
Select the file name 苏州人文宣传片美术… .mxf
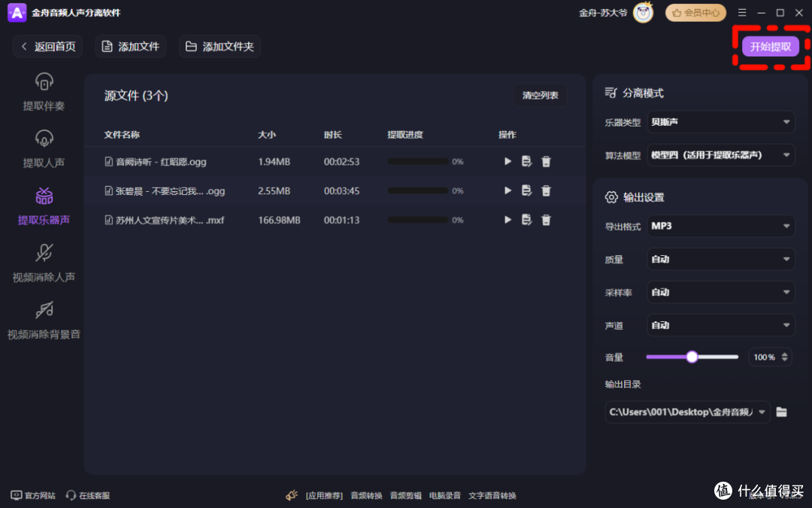click(170, 221)
